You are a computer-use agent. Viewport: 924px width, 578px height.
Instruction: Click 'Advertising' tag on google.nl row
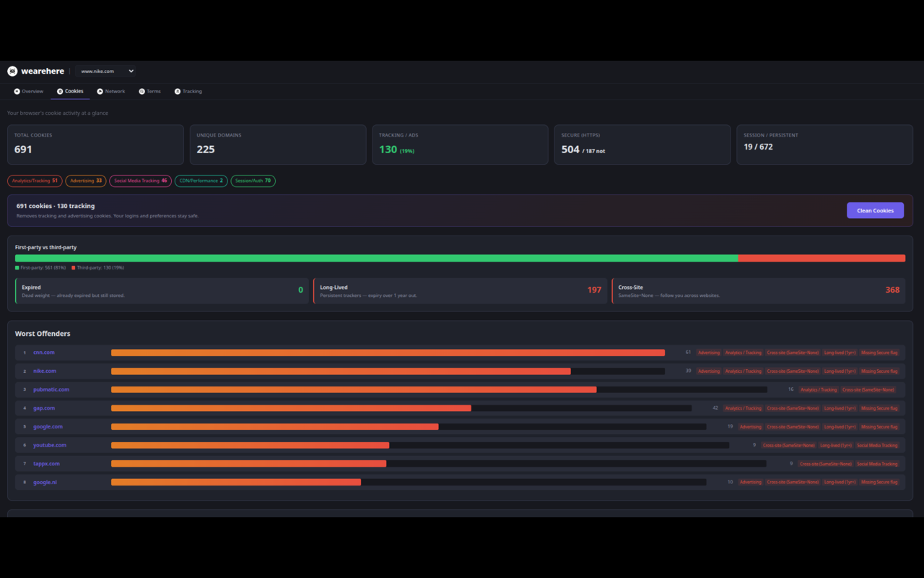tap(751, 482)
